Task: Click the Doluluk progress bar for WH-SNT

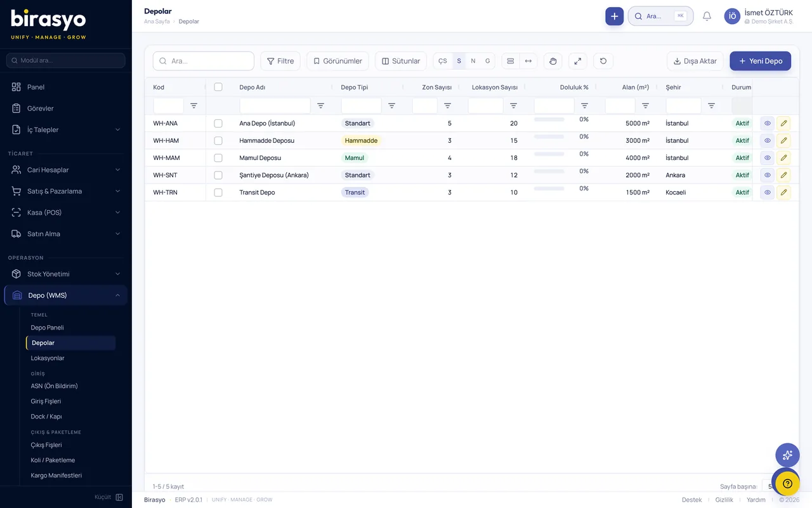Action: pos(549,171)
